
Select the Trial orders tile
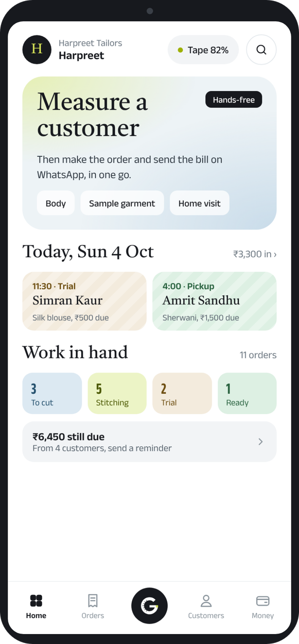click(x=182, y=393)
